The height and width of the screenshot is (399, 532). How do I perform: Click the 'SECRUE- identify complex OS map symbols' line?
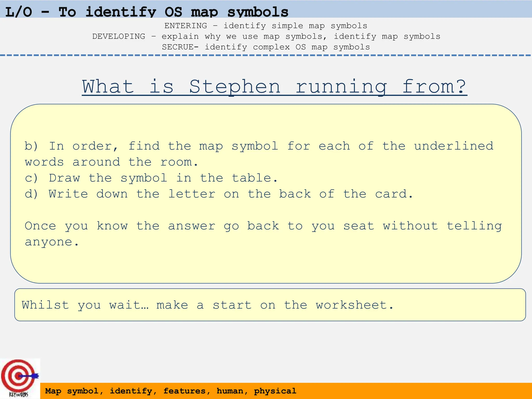coord(266,47)
